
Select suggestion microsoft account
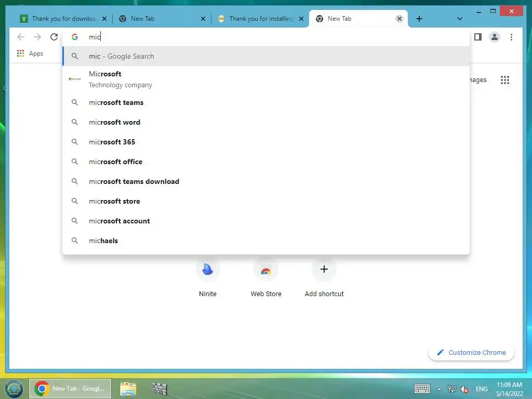(x=266, y=221)
